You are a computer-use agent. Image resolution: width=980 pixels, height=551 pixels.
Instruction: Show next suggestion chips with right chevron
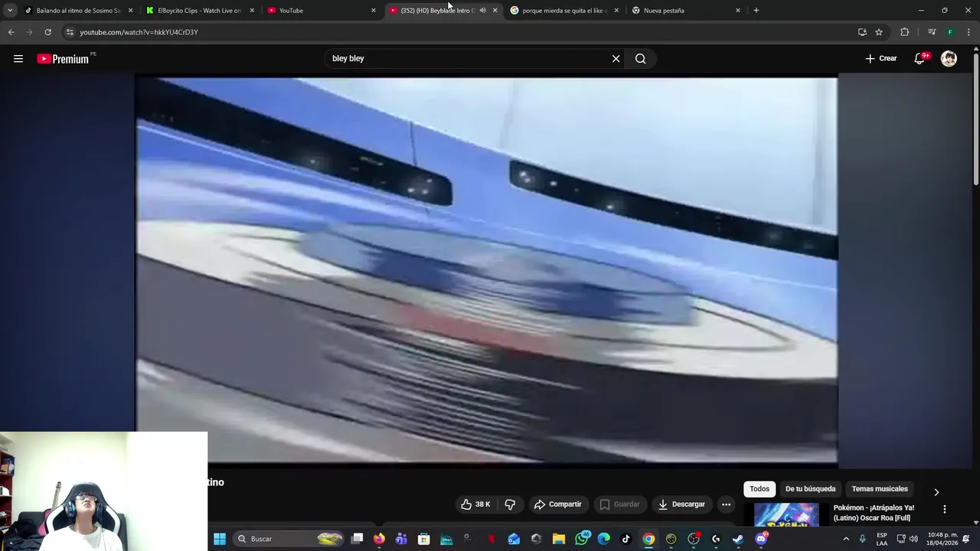click(x=936, y=492)
